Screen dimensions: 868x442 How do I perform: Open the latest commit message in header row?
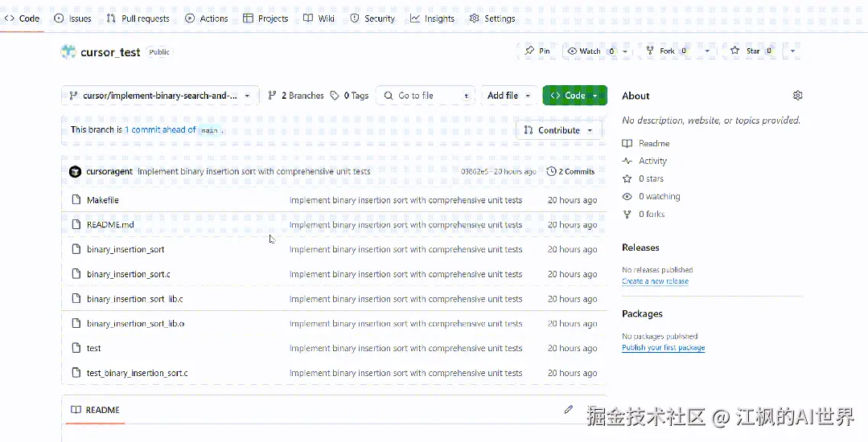(x=254, y=171)
